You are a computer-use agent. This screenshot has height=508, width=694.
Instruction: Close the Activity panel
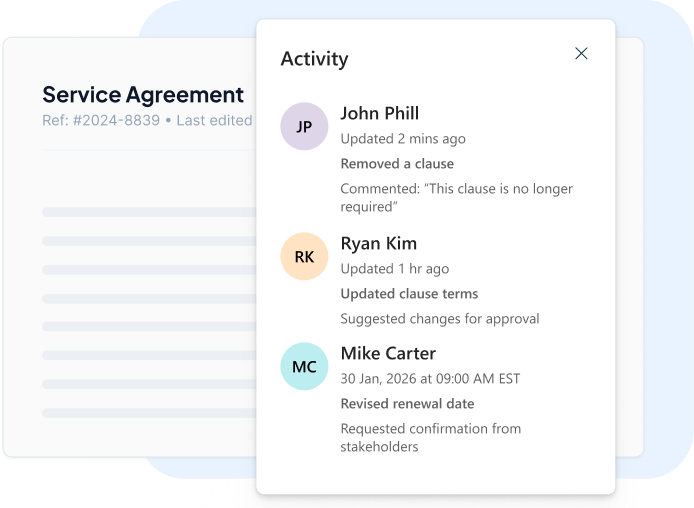pyautogui.click(x=581, y=53)
